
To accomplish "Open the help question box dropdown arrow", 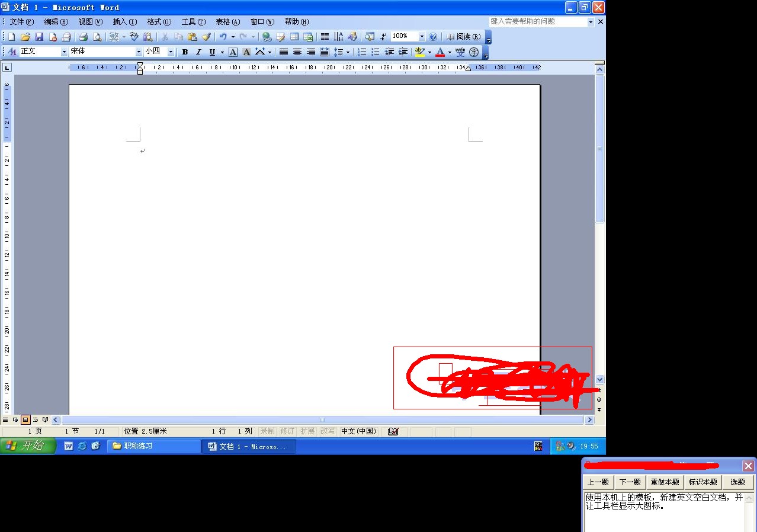I will [x=591, y=21].
